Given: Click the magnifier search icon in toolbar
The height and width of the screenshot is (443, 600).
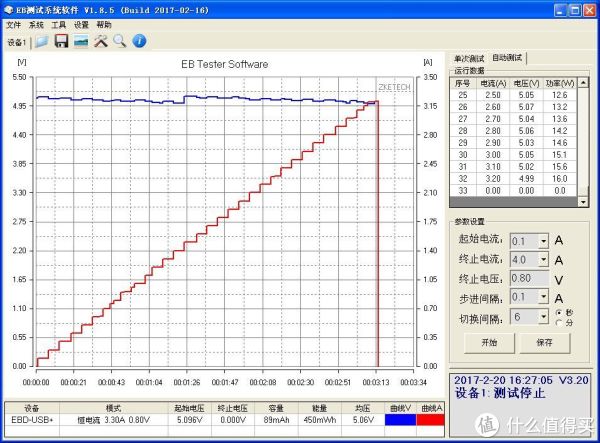Looking at the screenshot, I should point(120,41).
